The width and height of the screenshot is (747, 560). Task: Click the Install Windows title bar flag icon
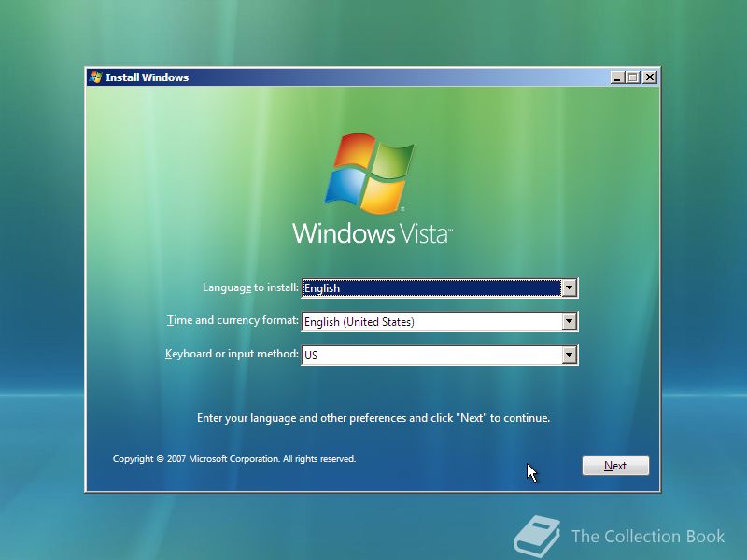[96, 77]
